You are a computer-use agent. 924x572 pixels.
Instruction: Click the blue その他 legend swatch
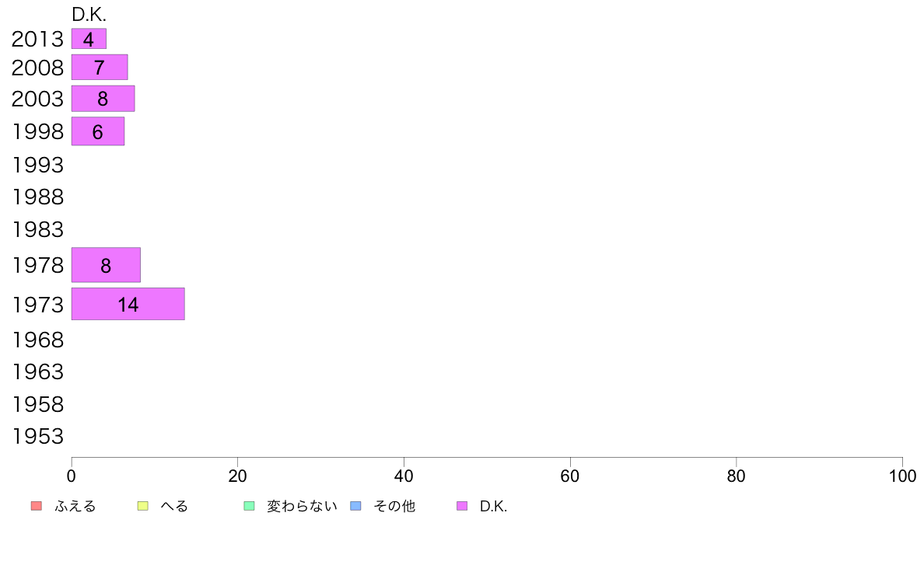[356, 506]
